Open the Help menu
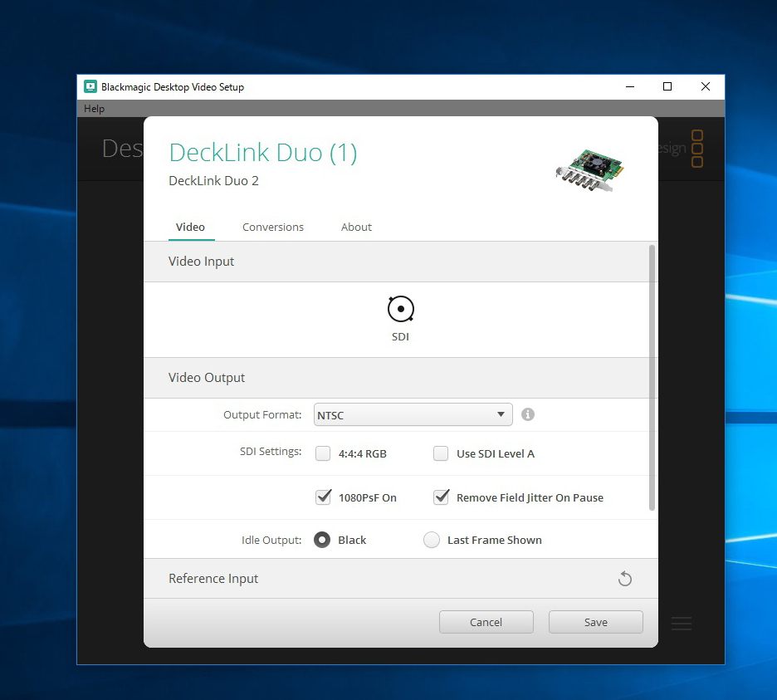Image resolution: width=777 pixels, height=700 pixels. click(95, 109)
